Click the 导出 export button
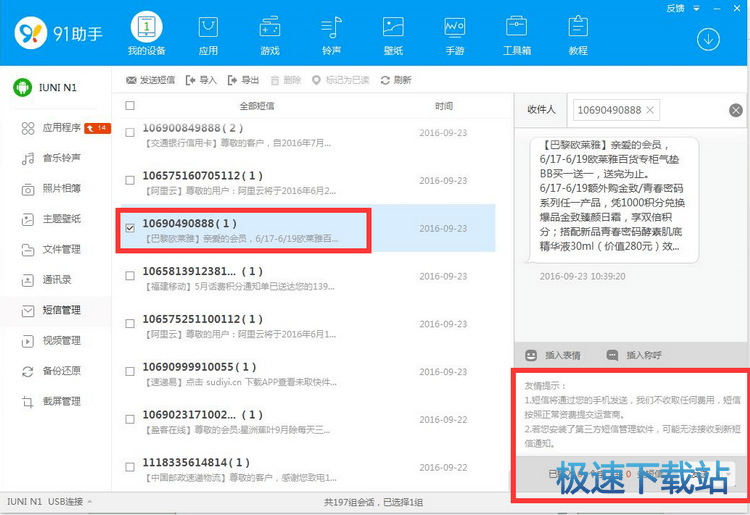 click(243, 80)
